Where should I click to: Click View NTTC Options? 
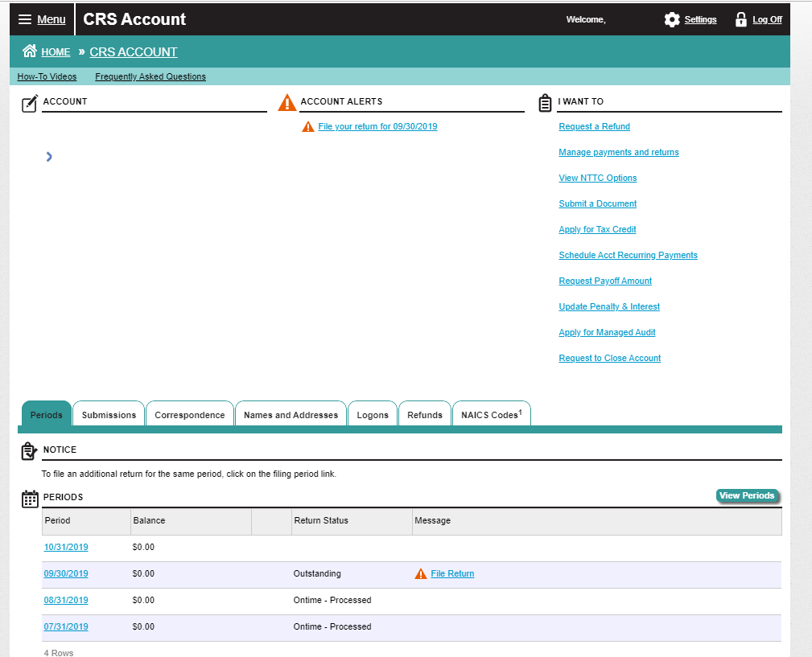pyautogui.click(x=598, y=178)
